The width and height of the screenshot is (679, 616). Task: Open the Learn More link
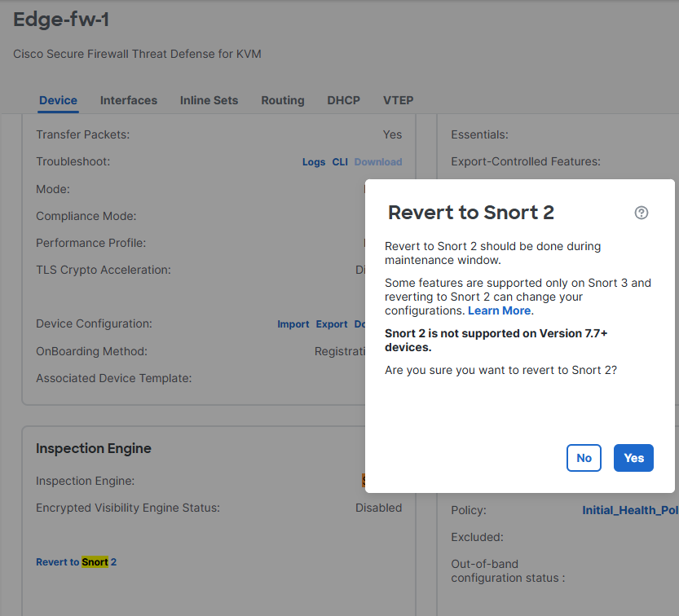[500, 310]
